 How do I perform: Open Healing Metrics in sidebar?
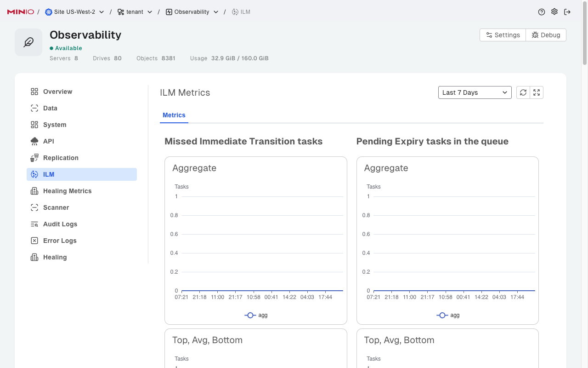click(67, 191)
